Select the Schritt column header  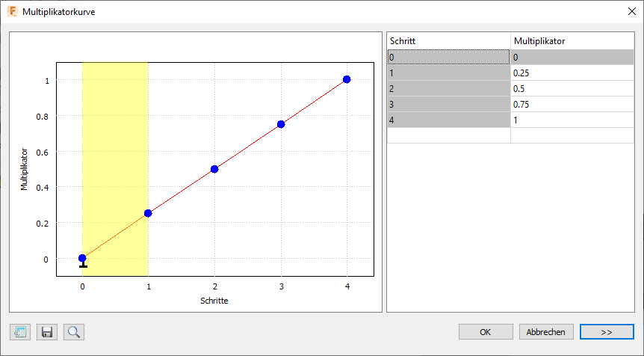pos(449,41)
